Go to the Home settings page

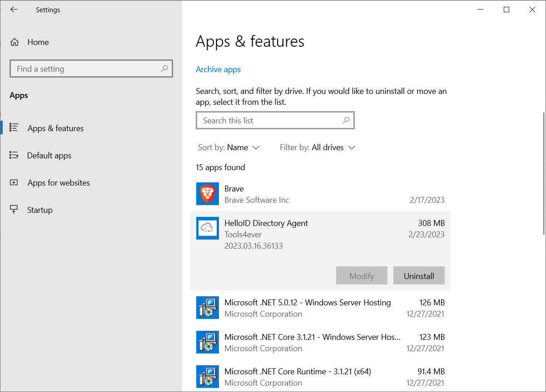[x=38, y=42]
